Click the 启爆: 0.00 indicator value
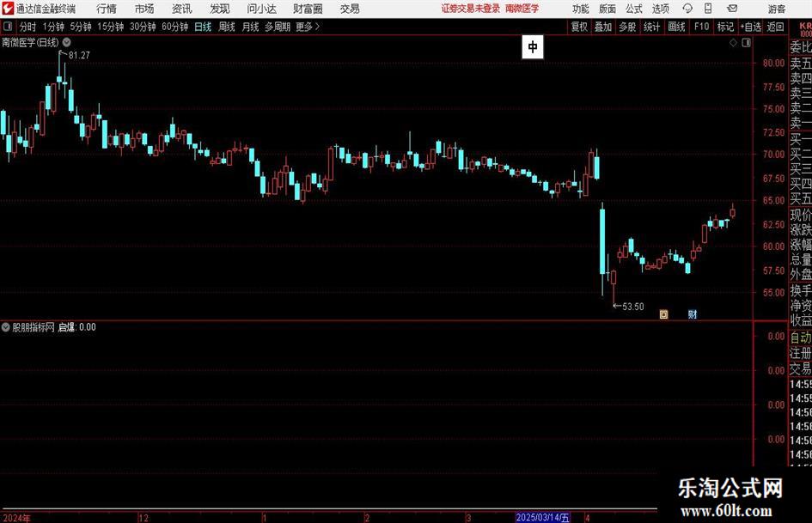 pyautogui.click(x=77, y=327)
